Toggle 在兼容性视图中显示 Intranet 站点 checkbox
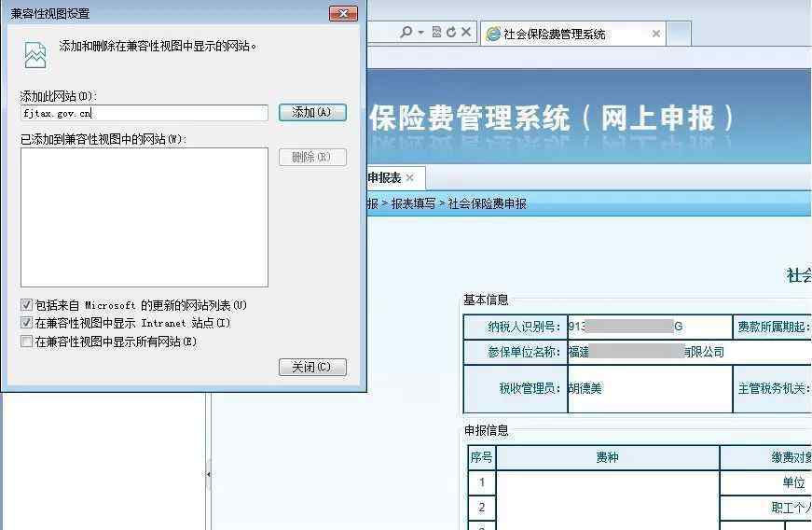 (27, 323)
